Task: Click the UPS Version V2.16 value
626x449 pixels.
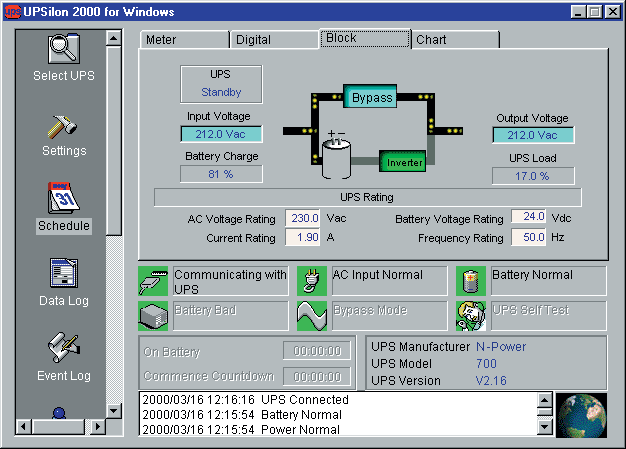Action: tap(491, 380)
